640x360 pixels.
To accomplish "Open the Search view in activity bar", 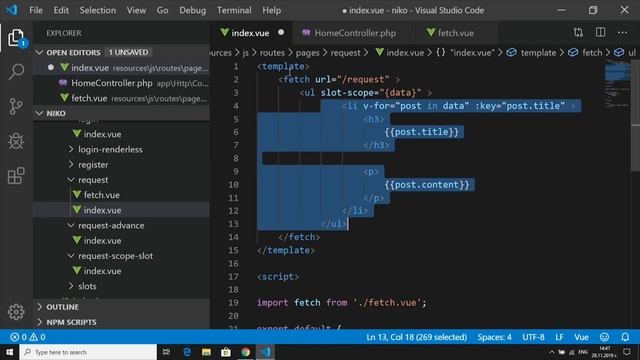I will 16,72.
